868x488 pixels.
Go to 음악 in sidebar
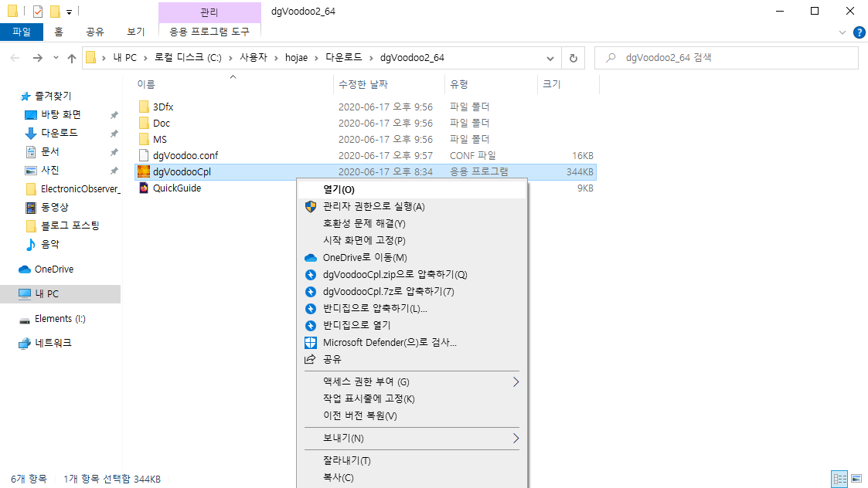click(x=49, y=244)
